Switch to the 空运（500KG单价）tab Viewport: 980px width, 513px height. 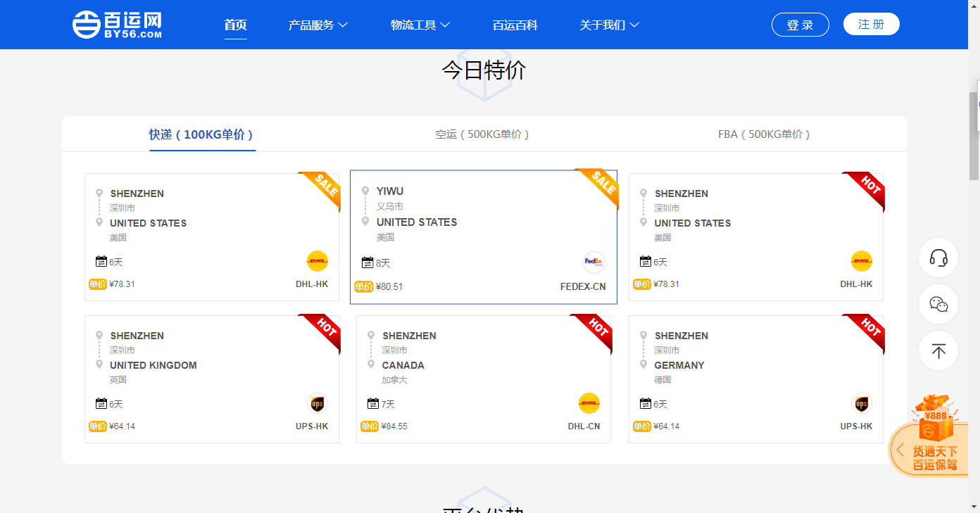pos(481,134)
